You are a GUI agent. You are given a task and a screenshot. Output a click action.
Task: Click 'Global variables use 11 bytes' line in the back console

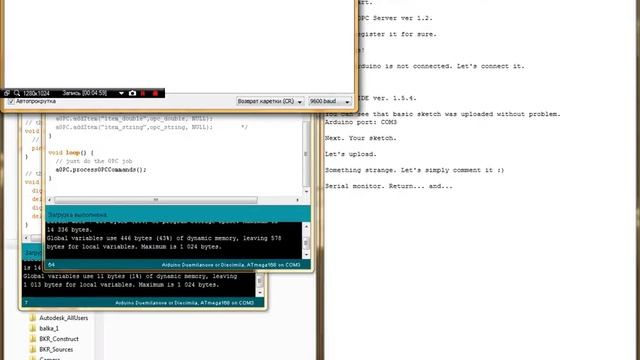click(x=130, y=276)
